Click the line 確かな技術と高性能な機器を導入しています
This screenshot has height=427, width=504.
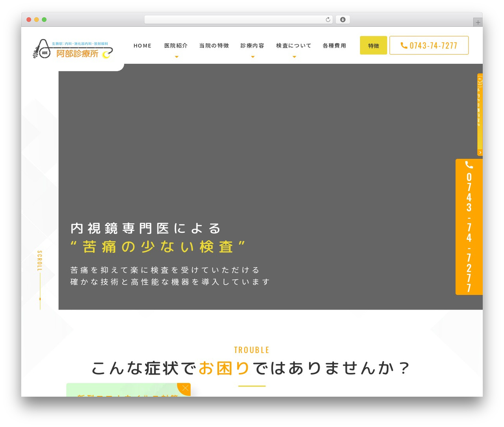point(170,282)
